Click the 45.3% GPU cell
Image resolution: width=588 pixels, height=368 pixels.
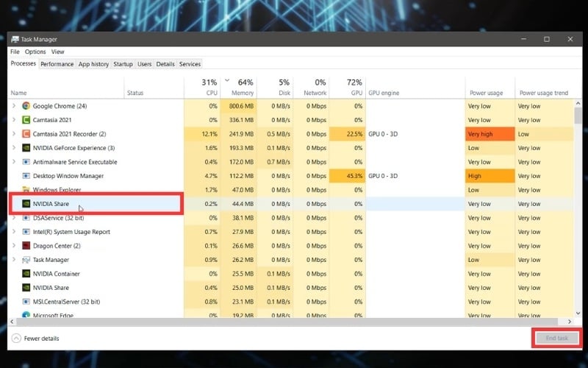pos(347,176)
